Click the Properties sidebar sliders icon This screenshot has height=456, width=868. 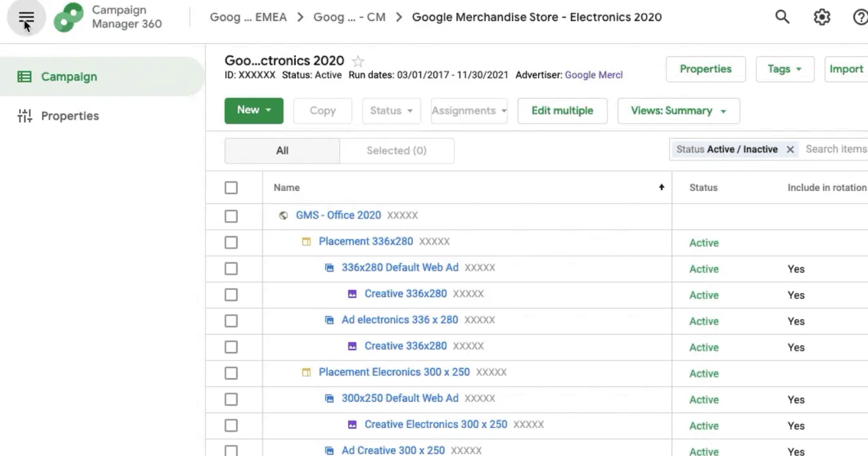(x=24, y=116)
